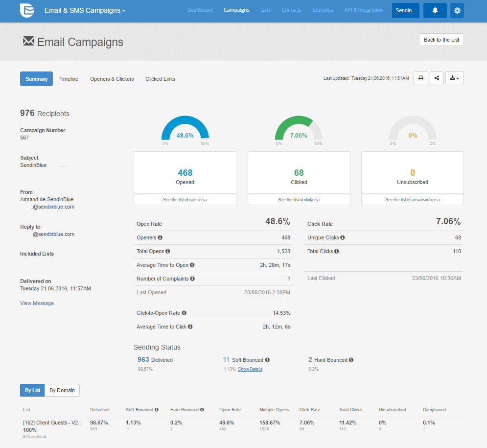Click info icon in Hard Bounced column header
This screenshot has width=487, height=448.
coord(202,409)
